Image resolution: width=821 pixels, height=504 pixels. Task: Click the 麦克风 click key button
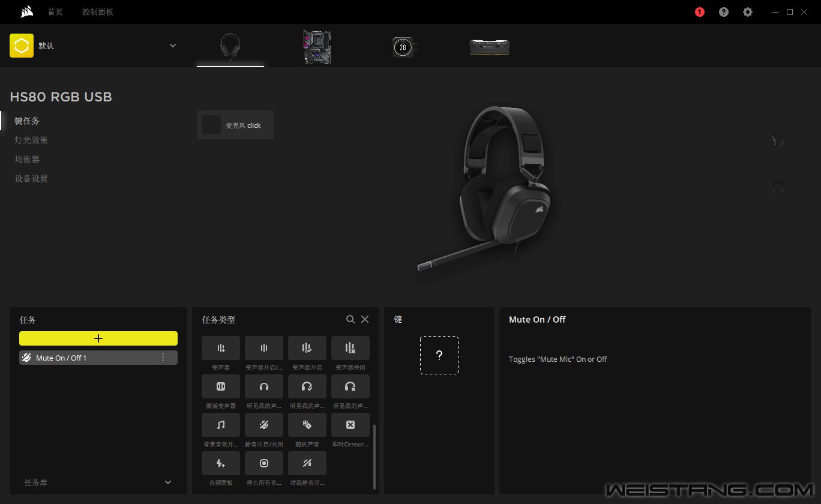coord(235,125)
